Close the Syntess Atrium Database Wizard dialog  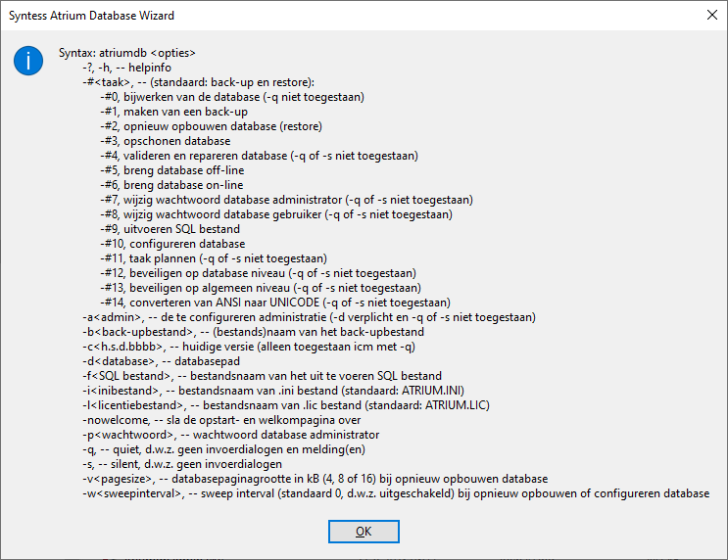711,15
